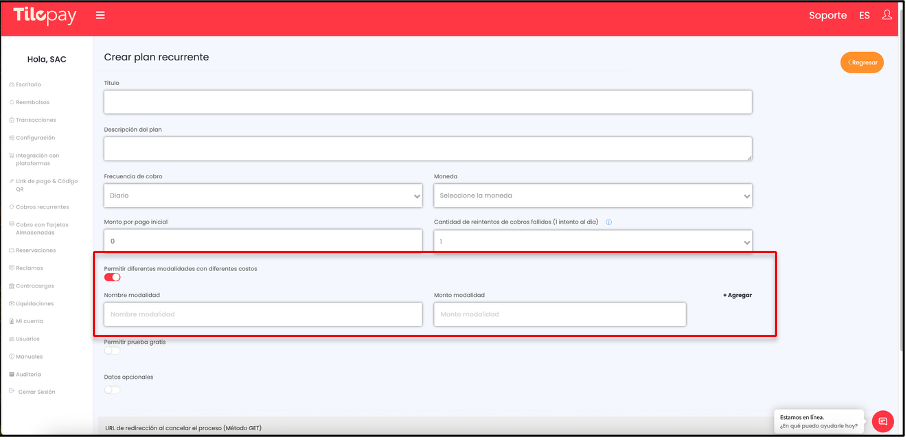Open the Moneda currency dropdown
906x440 pixels.
tap(592, 196)
